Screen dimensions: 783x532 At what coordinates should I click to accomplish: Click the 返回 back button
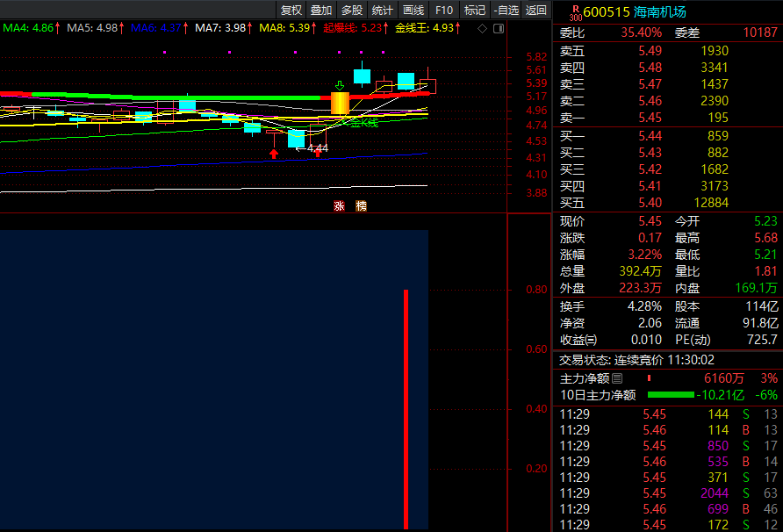point(535,11)
